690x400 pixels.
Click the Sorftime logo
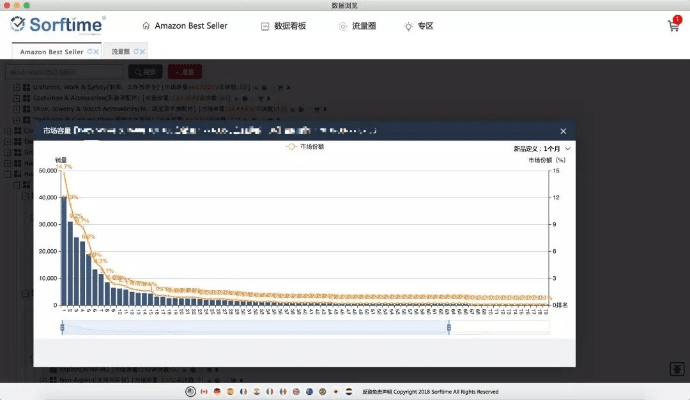click(x=57, y=25)
